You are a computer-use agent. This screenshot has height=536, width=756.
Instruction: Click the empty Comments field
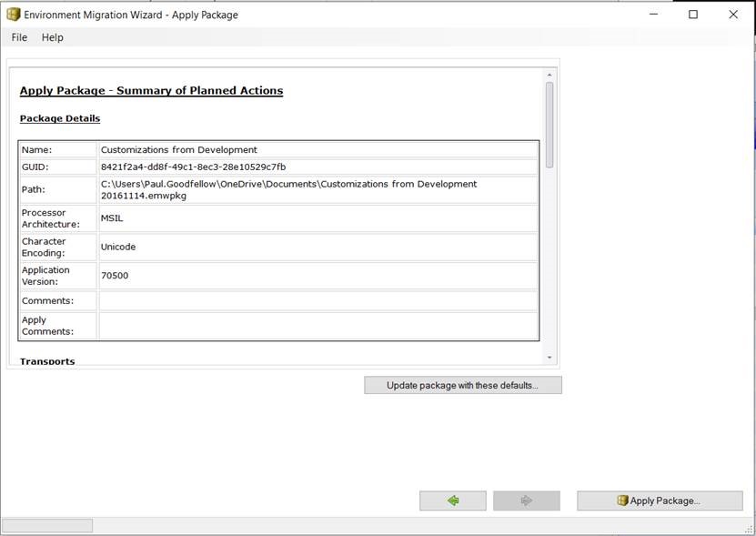tap(318, 300)
